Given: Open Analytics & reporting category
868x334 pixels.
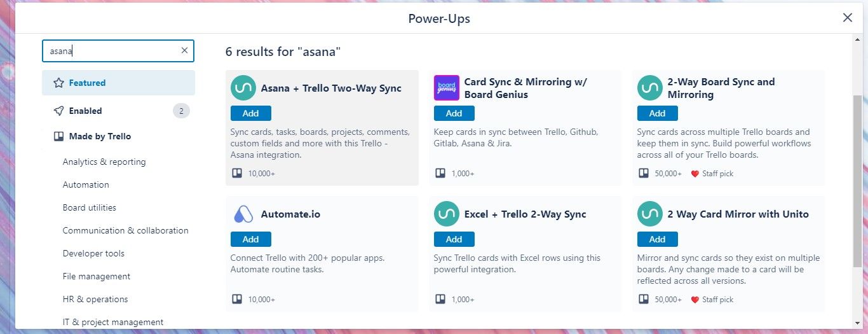Looking at the screenshot, I should pyautogui.click(x=104, y=162).
